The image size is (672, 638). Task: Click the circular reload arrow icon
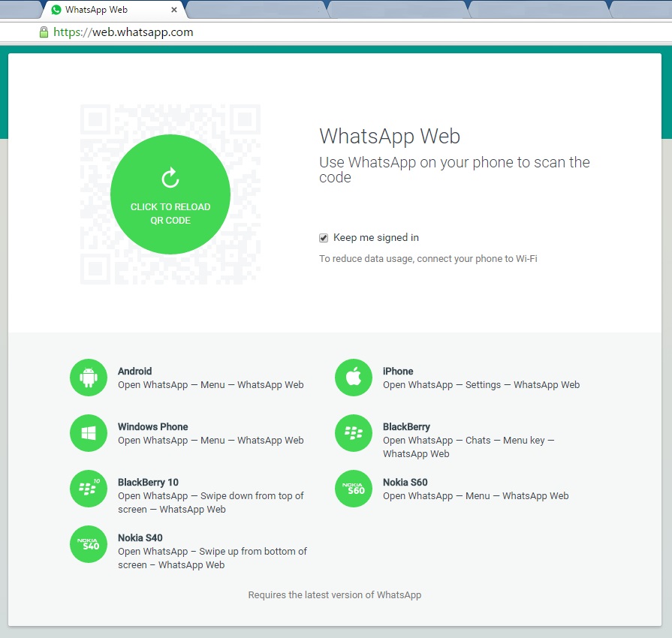[x=170, y=178]
